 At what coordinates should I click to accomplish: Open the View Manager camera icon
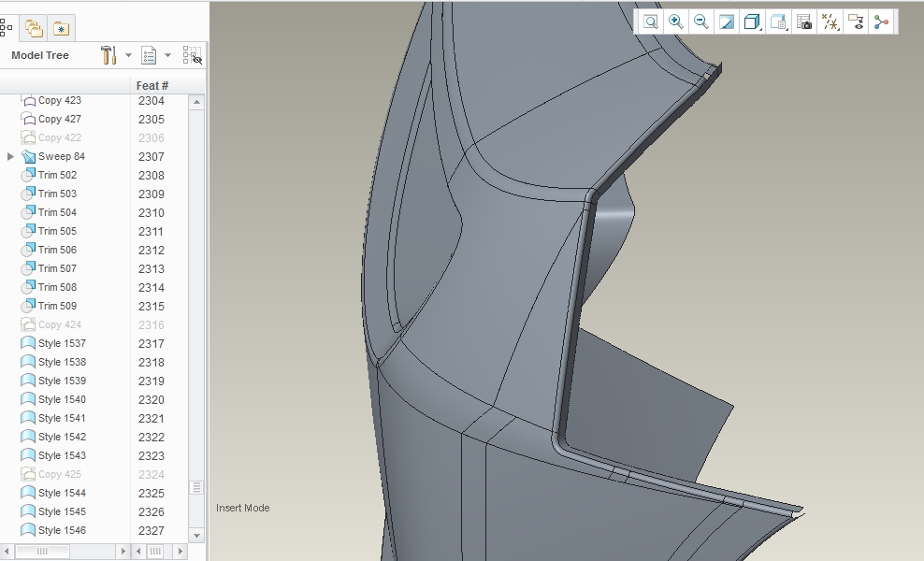(803, 22)
